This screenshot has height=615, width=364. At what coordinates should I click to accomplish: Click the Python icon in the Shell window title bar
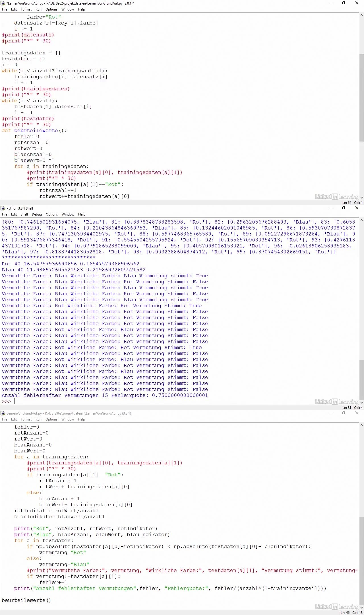tap(3, 208)
